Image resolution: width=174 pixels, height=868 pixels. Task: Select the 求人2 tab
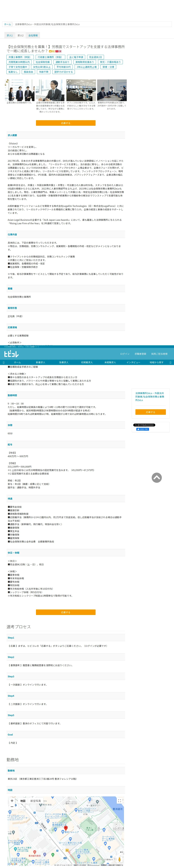point(21,35)
